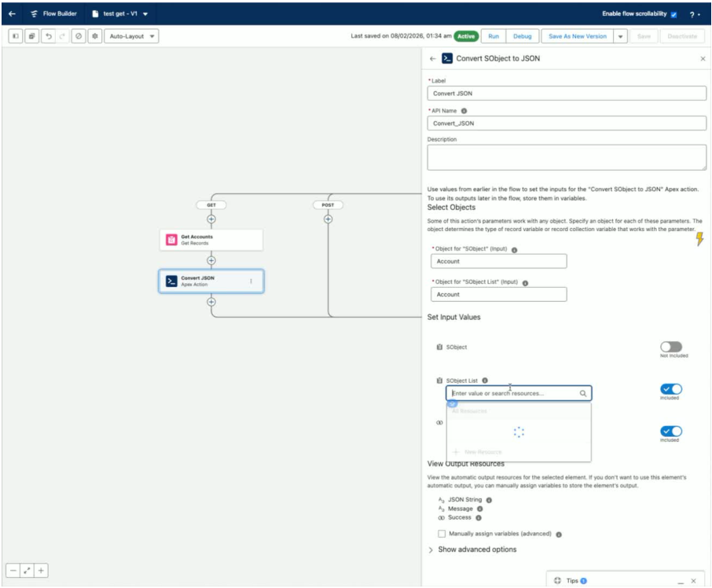The width and height of the screenshot is (712, 588).
Task: Open the help question mark menu
Action: 694,14
